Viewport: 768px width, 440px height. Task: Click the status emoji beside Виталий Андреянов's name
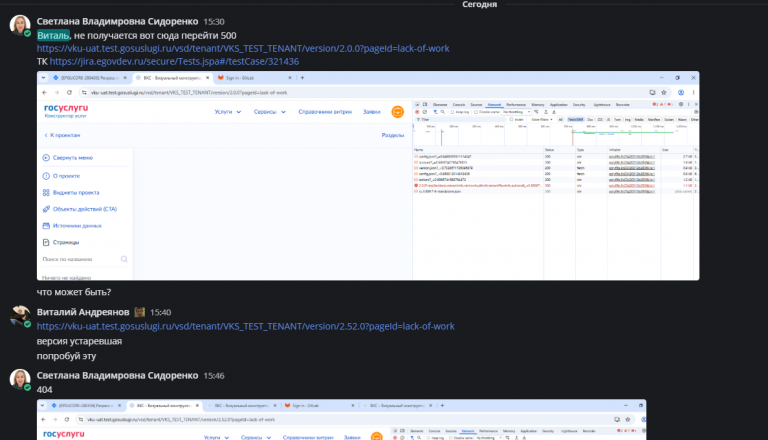point(140,312)
